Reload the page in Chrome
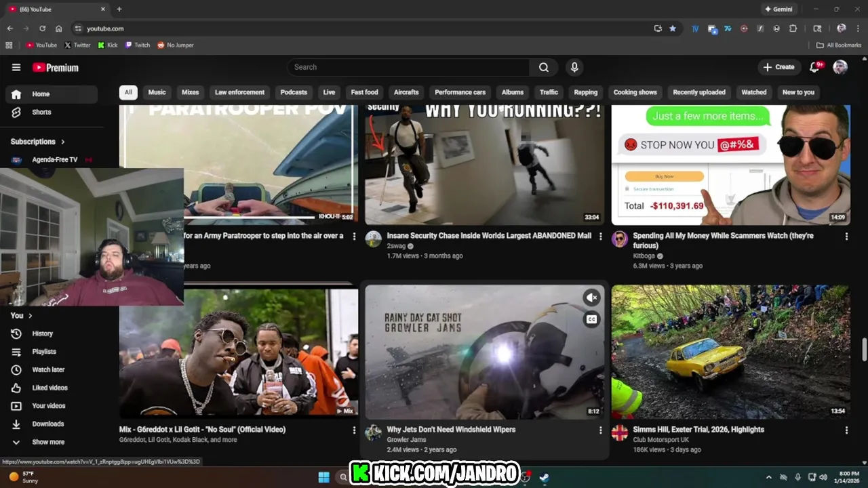The height and width of the screenshot is (488, 868). click(x=42, y=28)
